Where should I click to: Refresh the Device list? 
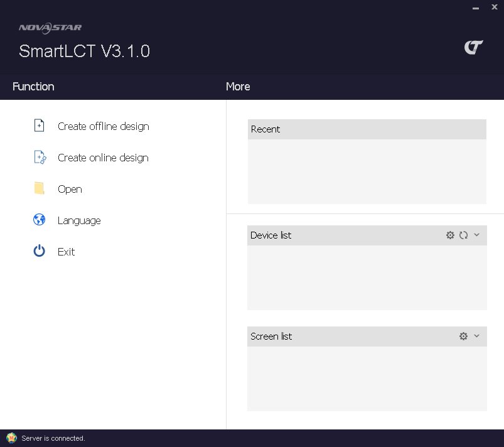(463, 235)
